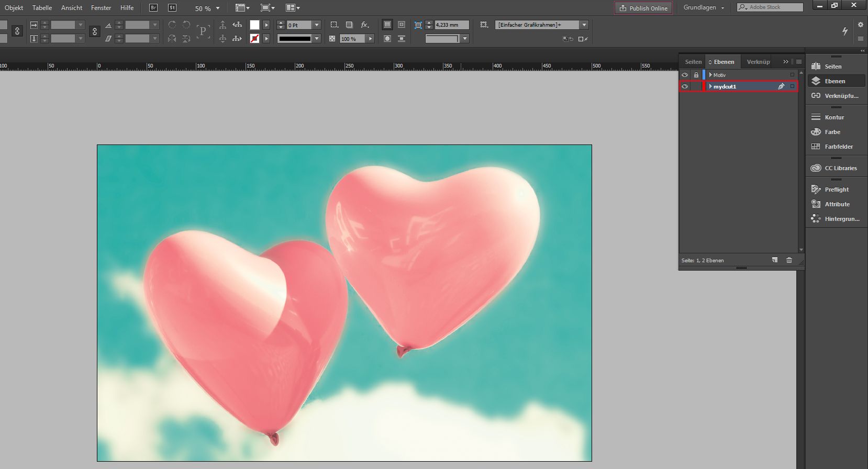Click the select container icon
The width and height of the screenshot is (868, 469).
point(222,25)
